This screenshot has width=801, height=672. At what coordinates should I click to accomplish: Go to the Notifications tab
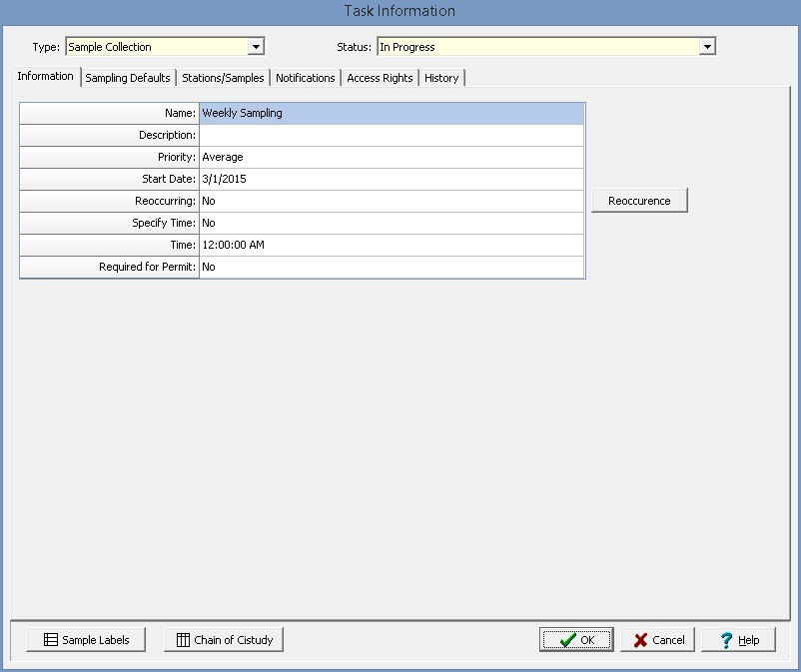[x=305, y=78]
